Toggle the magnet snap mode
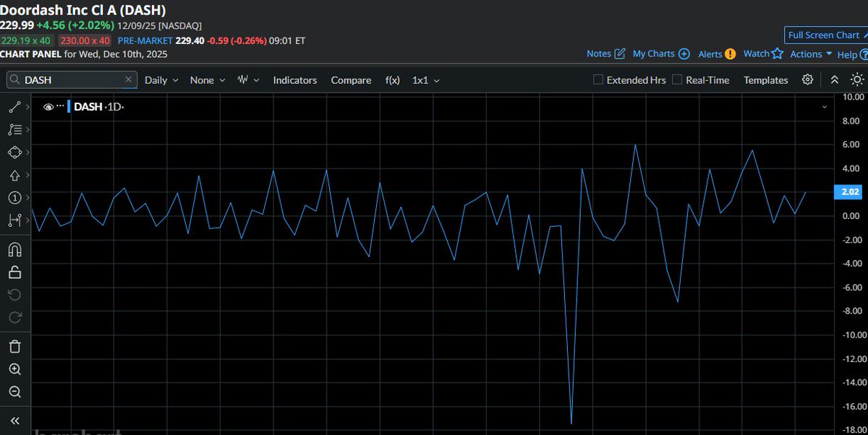Screen dimensions: 868x435 tap(14, 249)
